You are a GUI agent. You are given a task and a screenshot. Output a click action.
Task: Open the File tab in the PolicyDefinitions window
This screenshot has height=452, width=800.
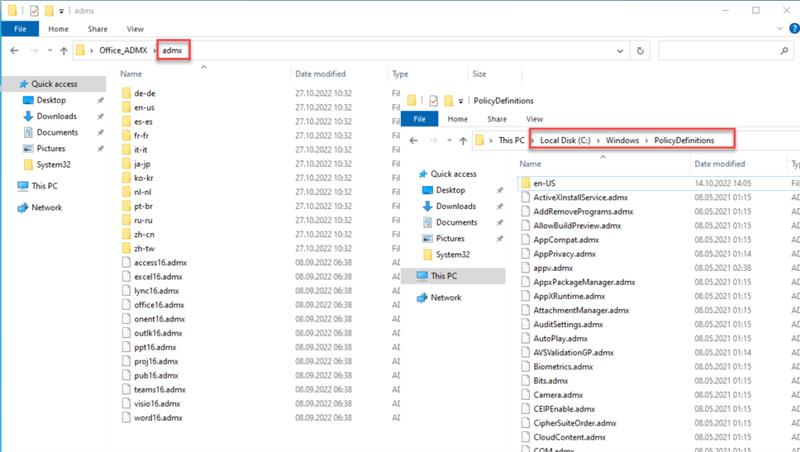(x=419, y=119)
